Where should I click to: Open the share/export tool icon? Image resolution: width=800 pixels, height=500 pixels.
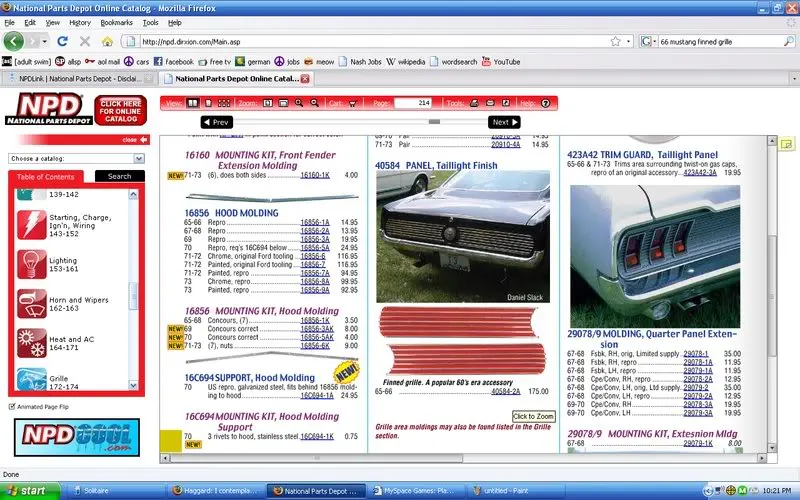click(x=506, y=103)
